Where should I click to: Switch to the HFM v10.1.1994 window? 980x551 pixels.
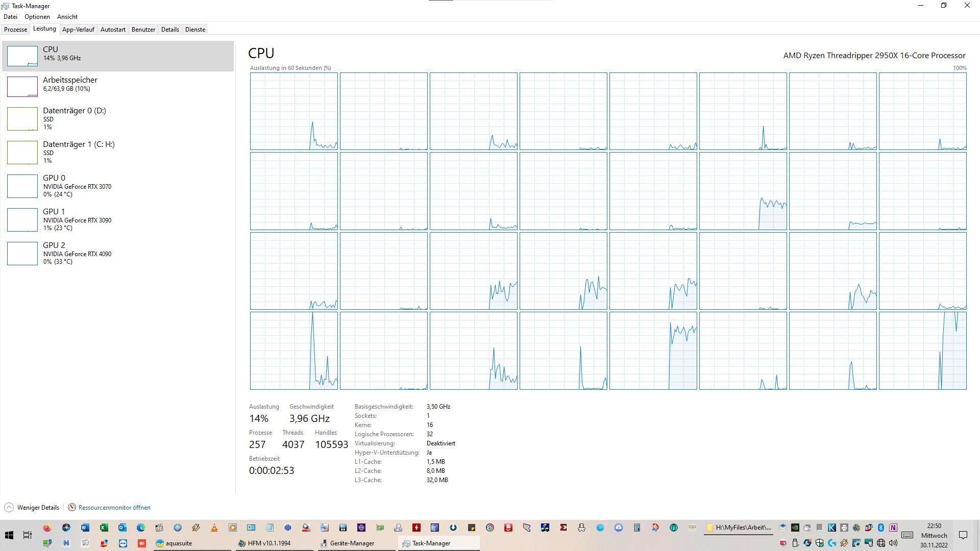click(x=275, y=543)
